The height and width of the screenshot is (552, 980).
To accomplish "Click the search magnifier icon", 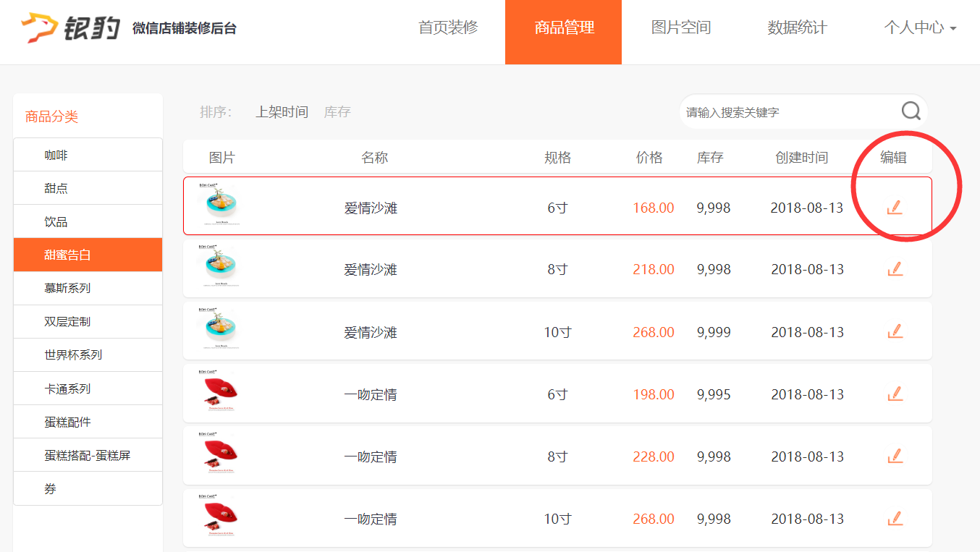I will 911,111.
